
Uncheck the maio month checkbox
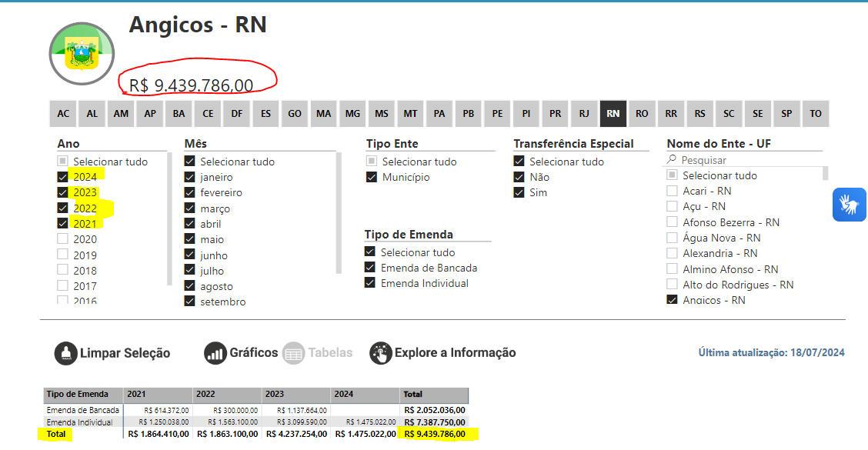click(190, 238)
